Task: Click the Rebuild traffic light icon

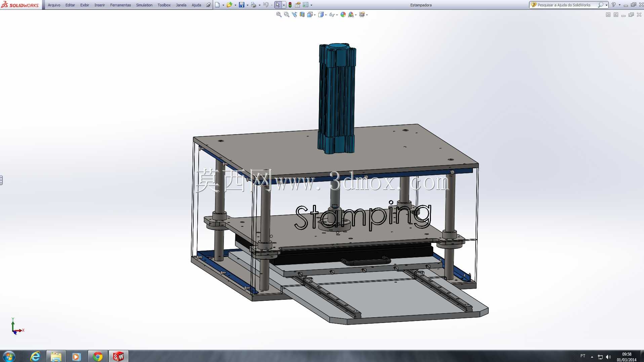Action: click(x=290, y=5)
